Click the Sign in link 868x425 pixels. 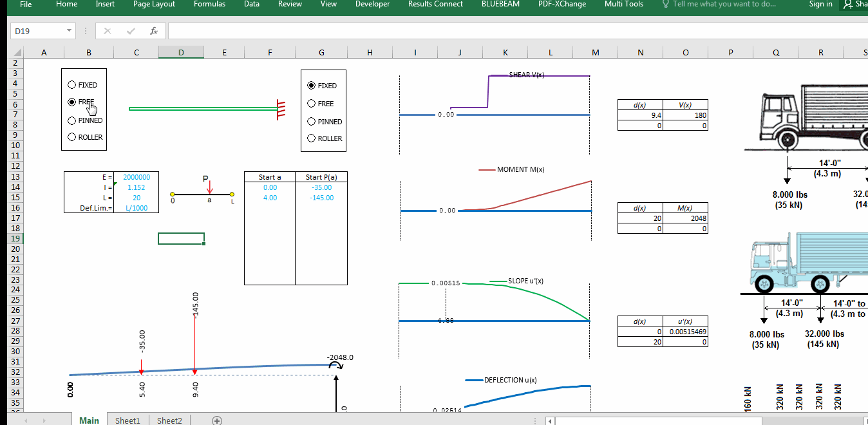[x=820, y=4]
